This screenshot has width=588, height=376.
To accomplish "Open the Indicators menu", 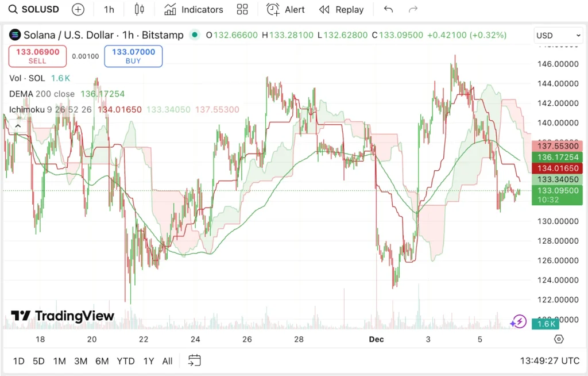I will tap(194, 10).
